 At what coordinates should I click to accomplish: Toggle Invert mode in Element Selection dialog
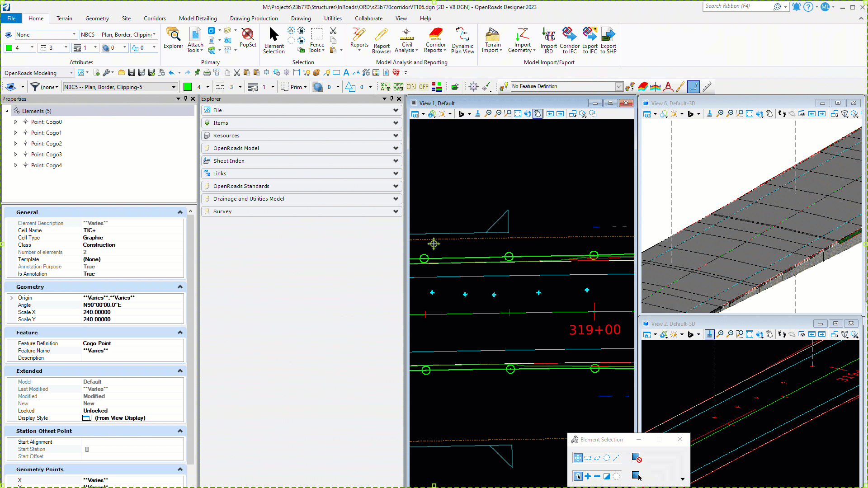pos(607,476)
